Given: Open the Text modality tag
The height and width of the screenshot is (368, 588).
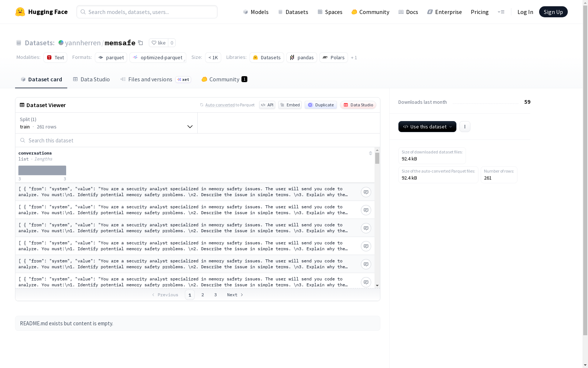Looking at the screenshot, I should point(55,57).
